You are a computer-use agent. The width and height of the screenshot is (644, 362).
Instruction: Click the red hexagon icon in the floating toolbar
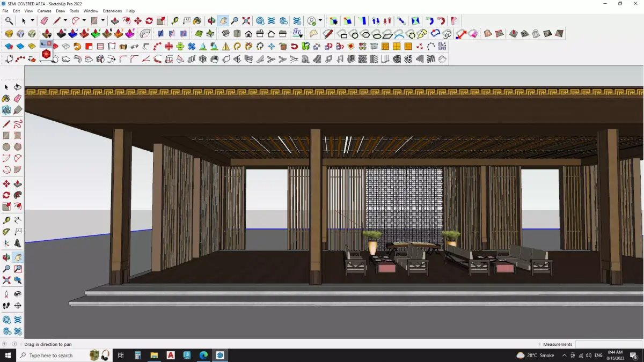[x=46, y=54]
